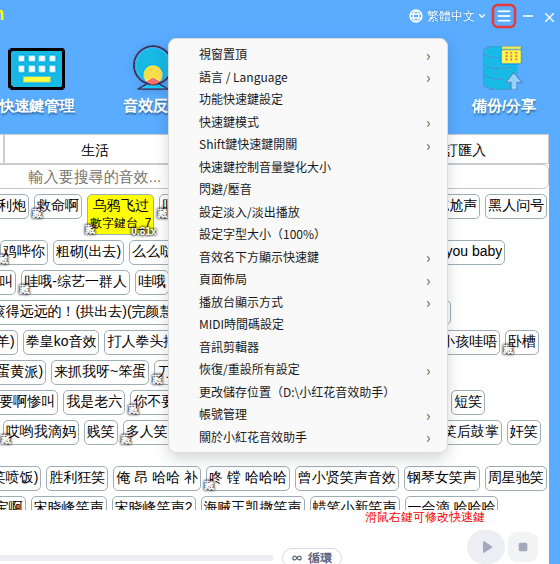Open 音訊剪輯器 from the menu
Viewport: 560px width, 564px height.
pyautogui.click(x=308, y=347)
